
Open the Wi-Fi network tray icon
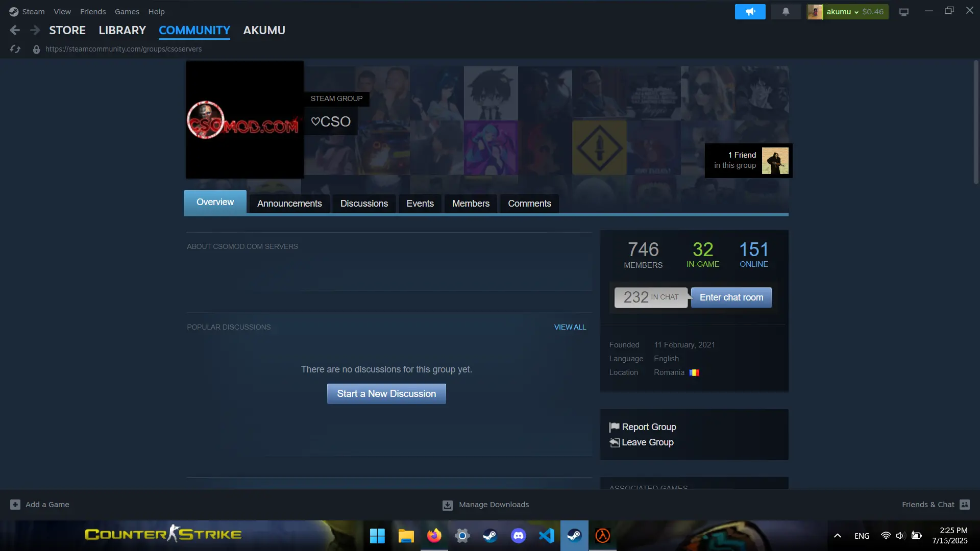(x=886, y=536)
